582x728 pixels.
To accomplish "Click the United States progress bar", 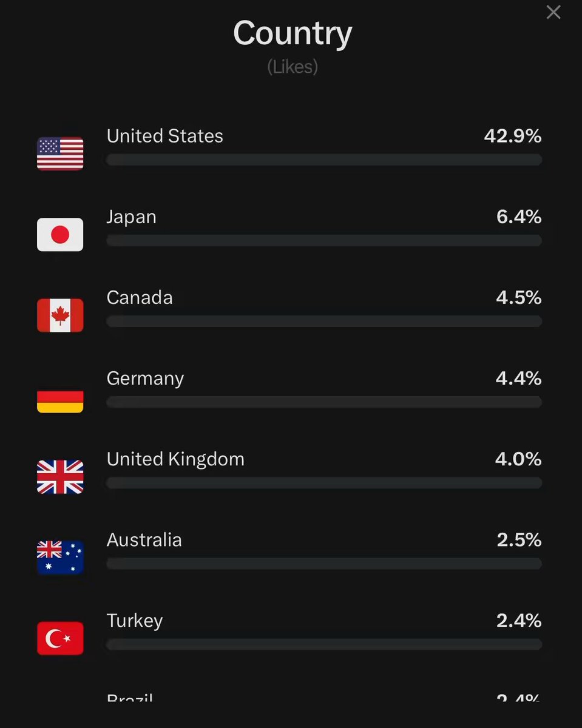I will [324, 160].
